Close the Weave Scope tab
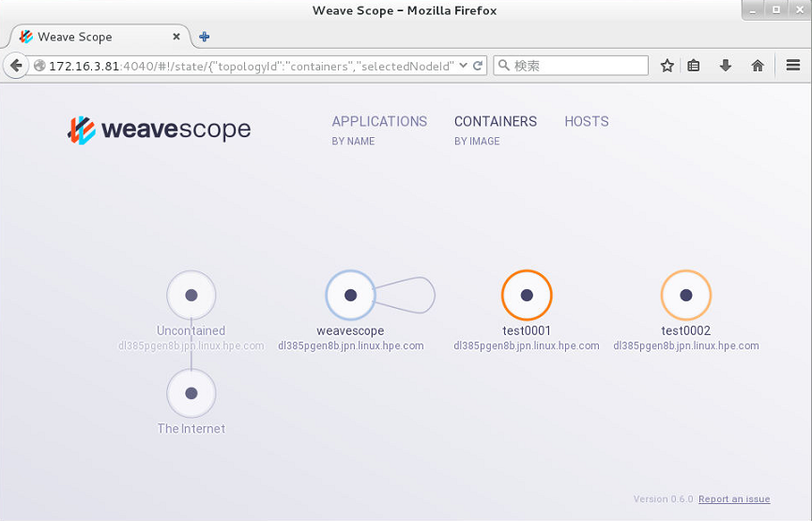Screen dimensions: 812x521 tap(176, 37)
